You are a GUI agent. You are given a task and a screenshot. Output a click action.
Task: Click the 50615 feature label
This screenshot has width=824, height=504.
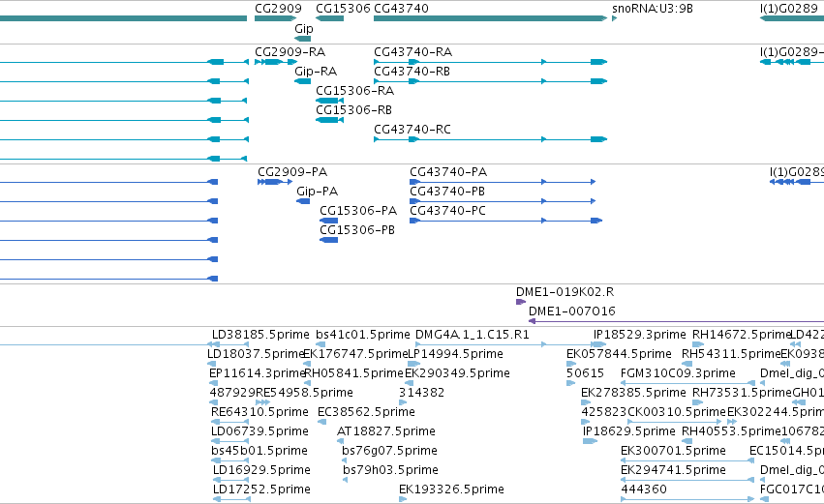tap(585, 373)
